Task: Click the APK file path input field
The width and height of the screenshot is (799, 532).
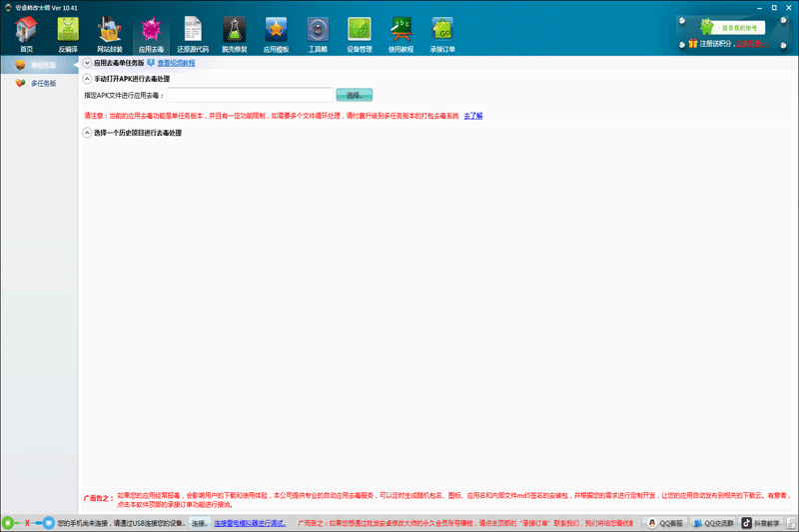Action: pyautogui.click(x=250, y=95)
